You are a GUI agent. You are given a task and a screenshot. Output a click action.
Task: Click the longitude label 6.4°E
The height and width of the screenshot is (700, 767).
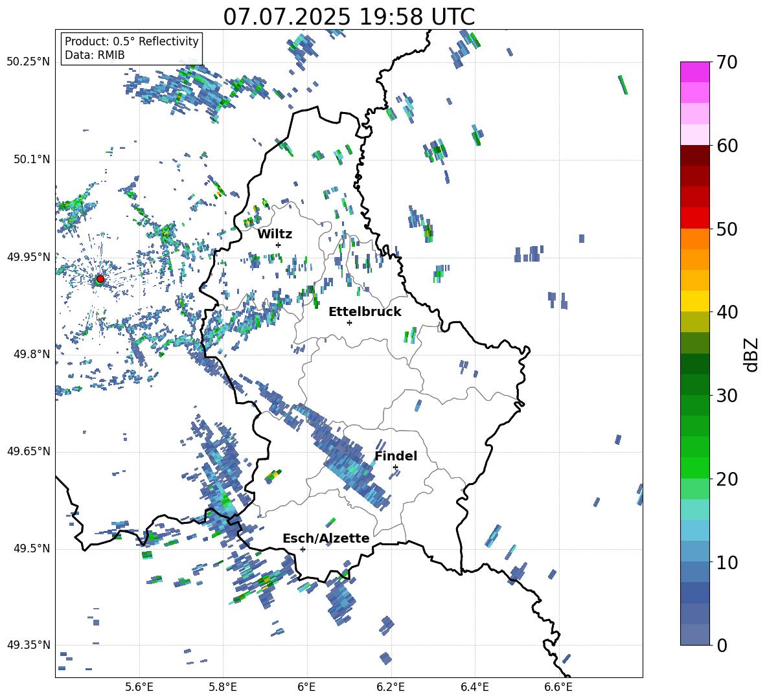tap(474, 687)
